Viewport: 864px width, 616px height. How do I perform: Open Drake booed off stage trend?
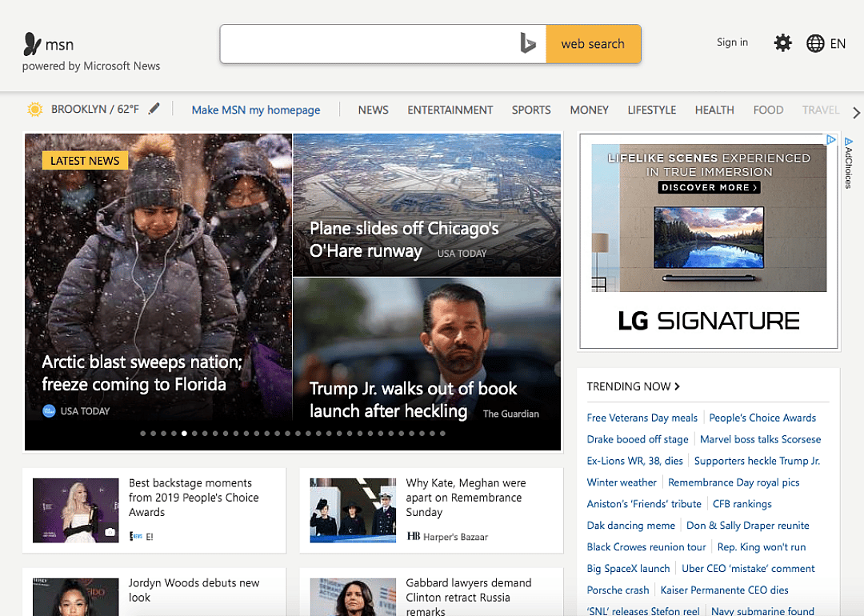pos(638,439)
